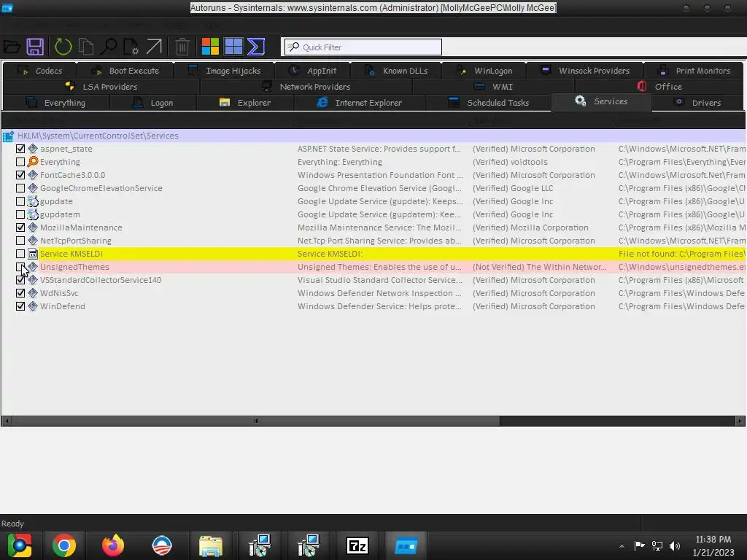Screen dimensions: 747x560
Task: Switch to the Boot Execute tab
Action: (125, 71)
